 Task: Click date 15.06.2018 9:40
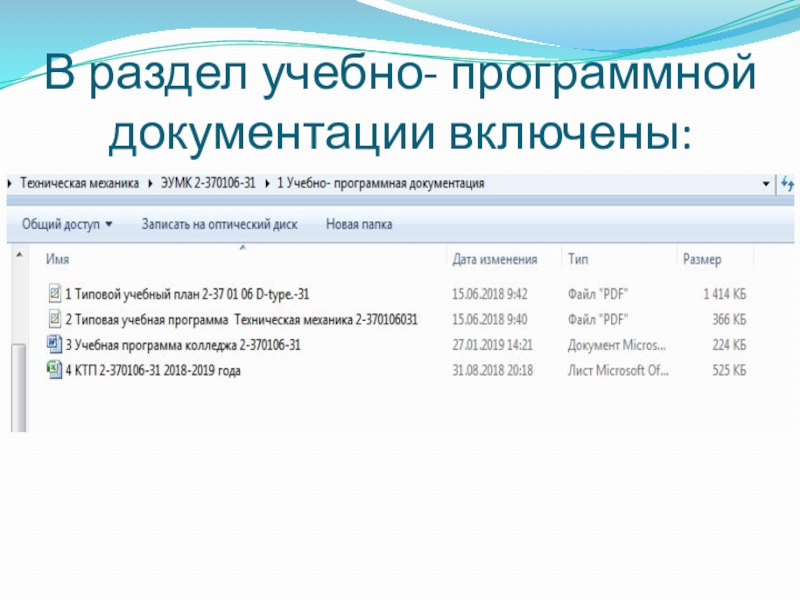[x=490, y=320]
